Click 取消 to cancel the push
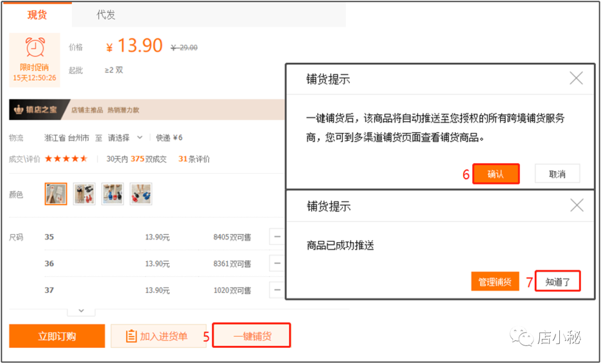The width and height of the screenshot is (601, 364). click(557, 173)
